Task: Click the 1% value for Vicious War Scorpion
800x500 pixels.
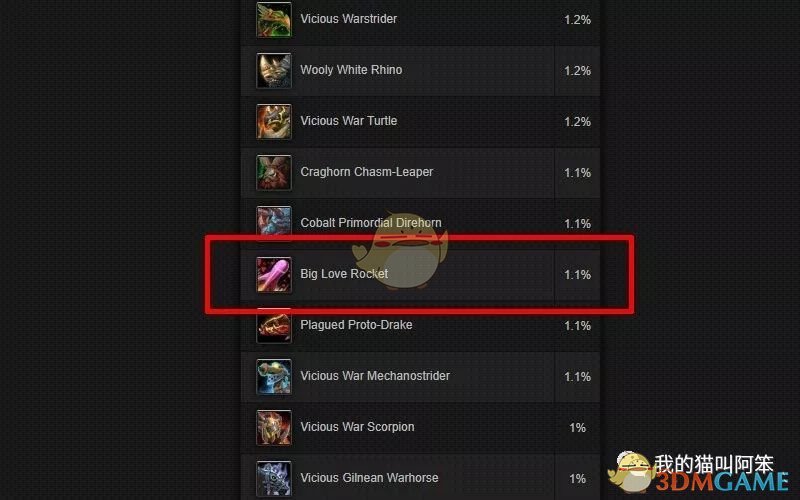Action: (577, 428)
